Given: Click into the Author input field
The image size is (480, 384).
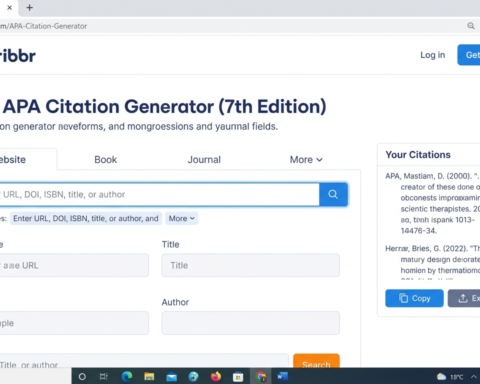Looking at the screenshot, I should click(251, 323).
